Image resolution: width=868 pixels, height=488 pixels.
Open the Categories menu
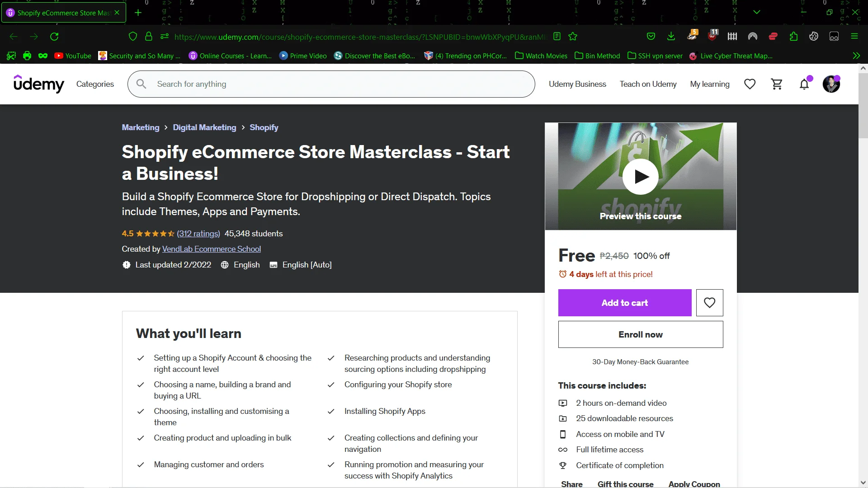pyautogui.click(x=95, y=84)
